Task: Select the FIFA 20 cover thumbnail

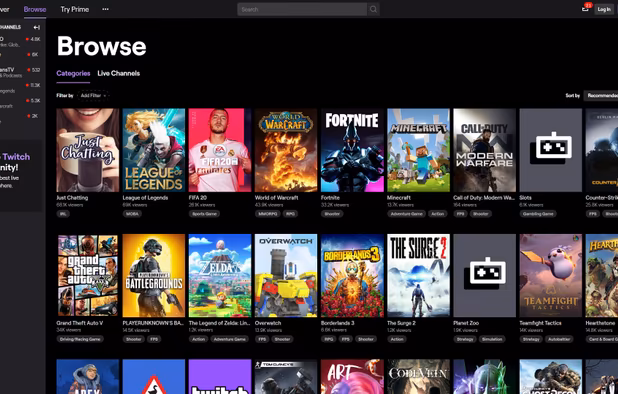Action: pos(220,150)
